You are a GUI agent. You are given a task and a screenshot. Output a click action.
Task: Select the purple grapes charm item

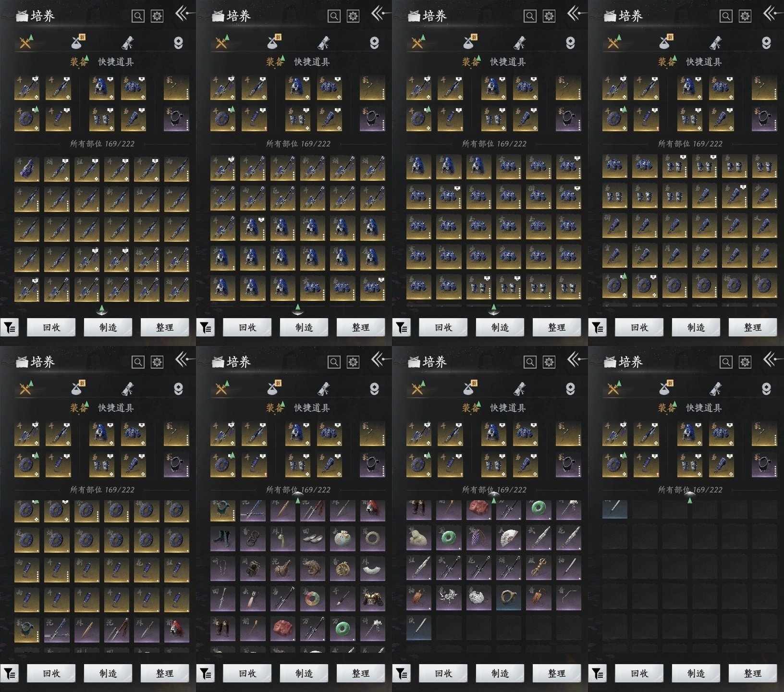(478, 538)
